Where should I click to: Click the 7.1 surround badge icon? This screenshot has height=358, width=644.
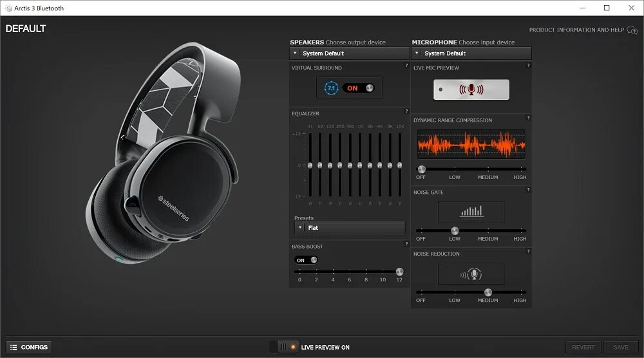[331, 88]
